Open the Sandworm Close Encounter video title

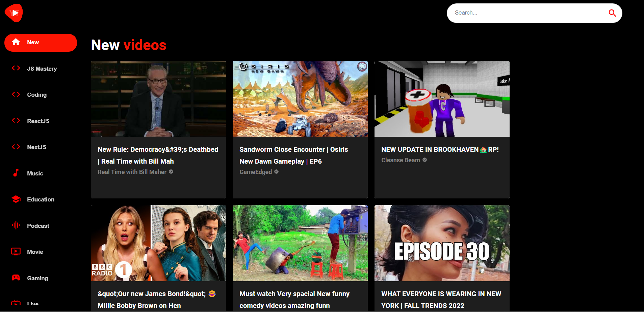(294, 155)
